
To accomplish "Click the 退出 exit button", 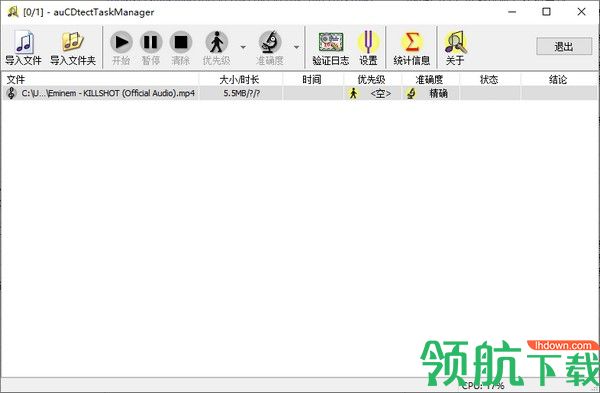I will pos(564,46).
